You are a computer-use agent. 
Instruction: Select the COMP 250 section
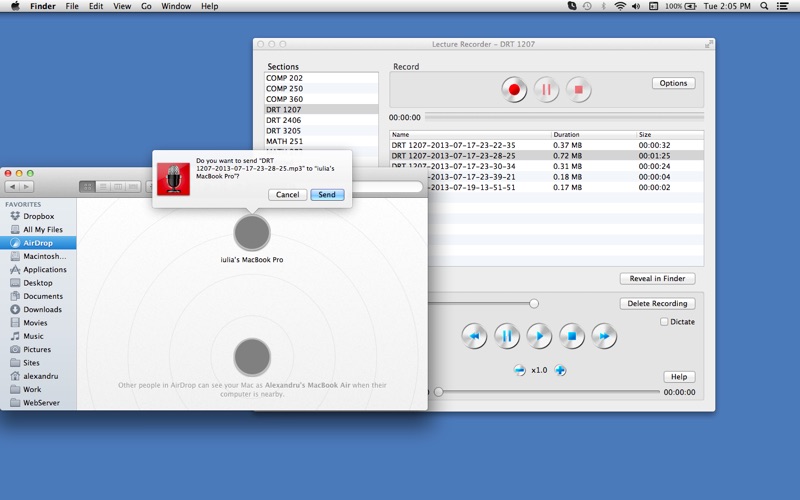321,88
